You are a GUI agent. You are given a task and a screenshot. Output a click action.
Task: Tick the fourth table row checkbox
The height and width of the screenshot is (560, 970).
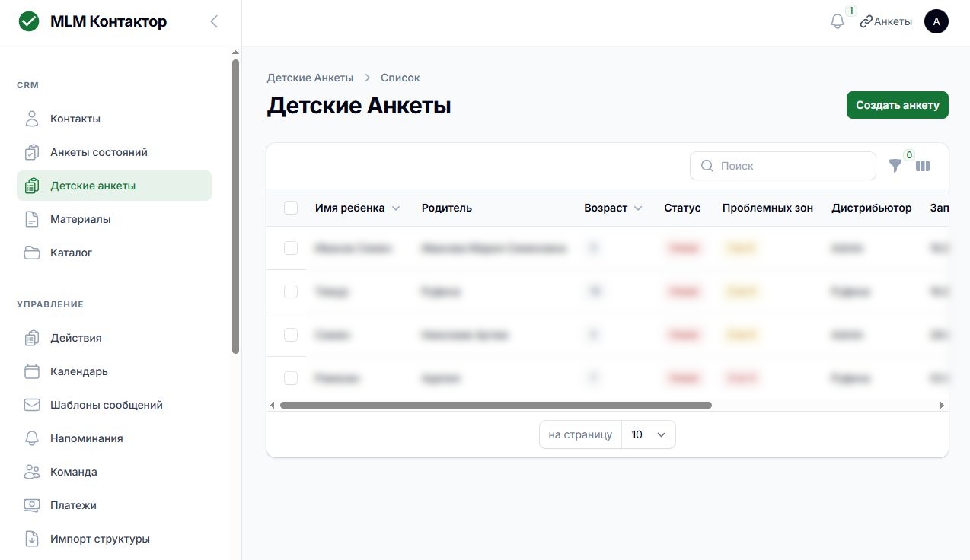click(x=291, y=378)
